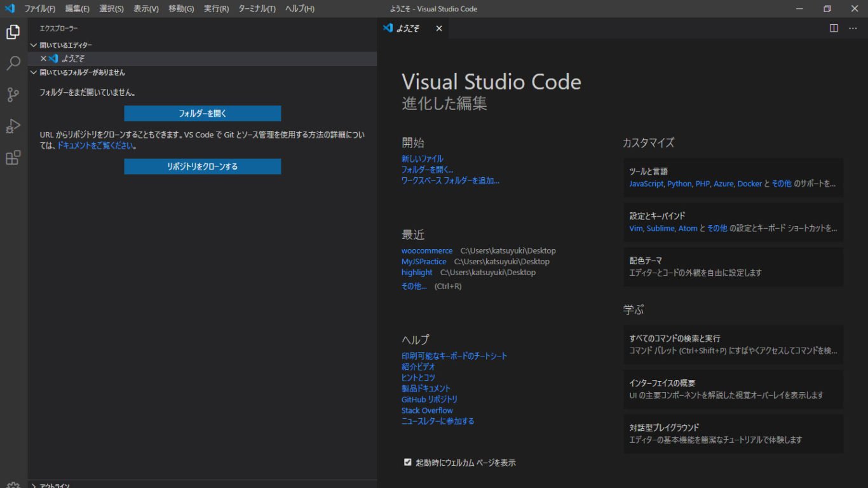Open the Source Control view
Screen dimensions: 868x488
click(x=13, y=95)
